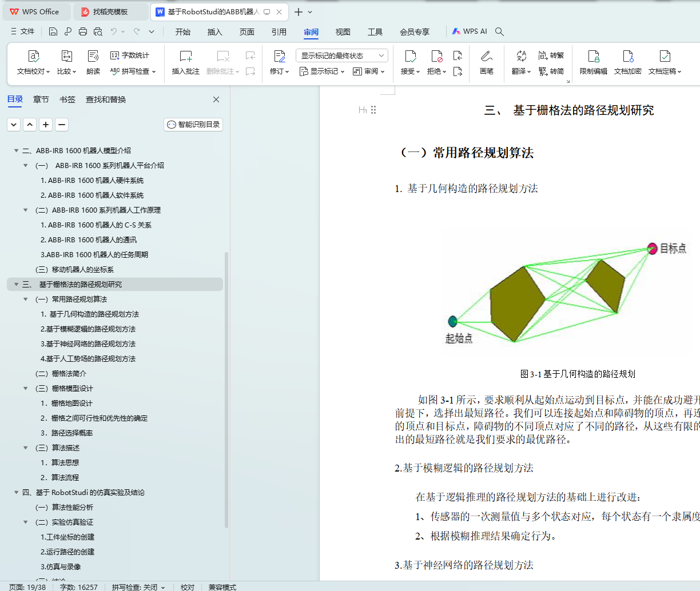Click the save document icon
The height and width of the screenshot is (591, 700).
(53, 31)
